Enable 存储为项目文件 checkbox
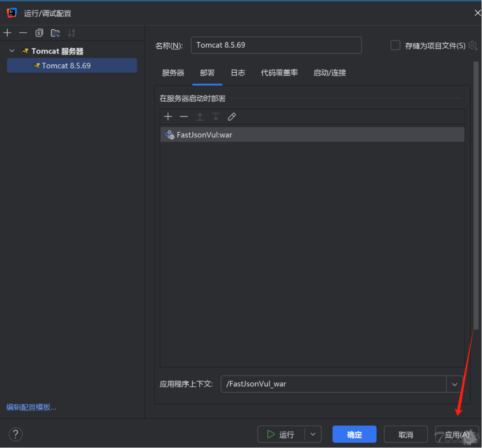The width and height of the screenshot is (482, 448). click(395, 46)
